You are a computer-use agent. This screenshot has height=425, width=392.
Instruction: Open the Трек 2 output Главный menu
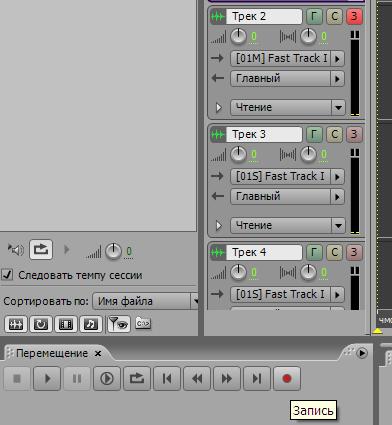pos(287,79)
